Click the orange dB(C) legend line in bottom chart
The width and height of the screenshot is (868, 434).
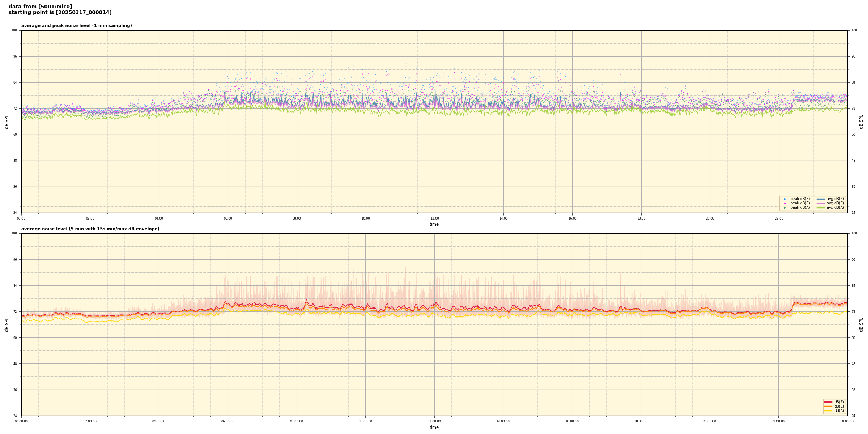[x=828, y=406]
